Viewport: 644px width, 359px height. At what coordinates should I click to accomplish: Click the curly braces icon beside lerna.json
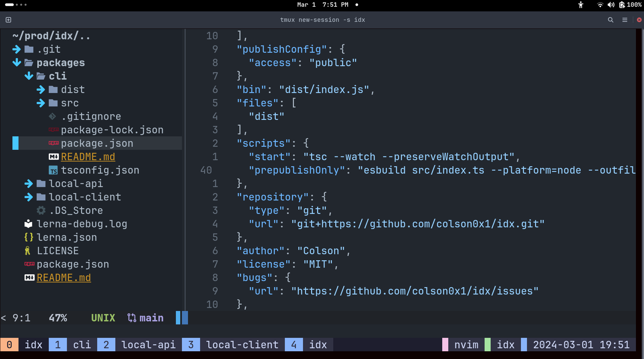pyautogui.click(x=29, y=237)
